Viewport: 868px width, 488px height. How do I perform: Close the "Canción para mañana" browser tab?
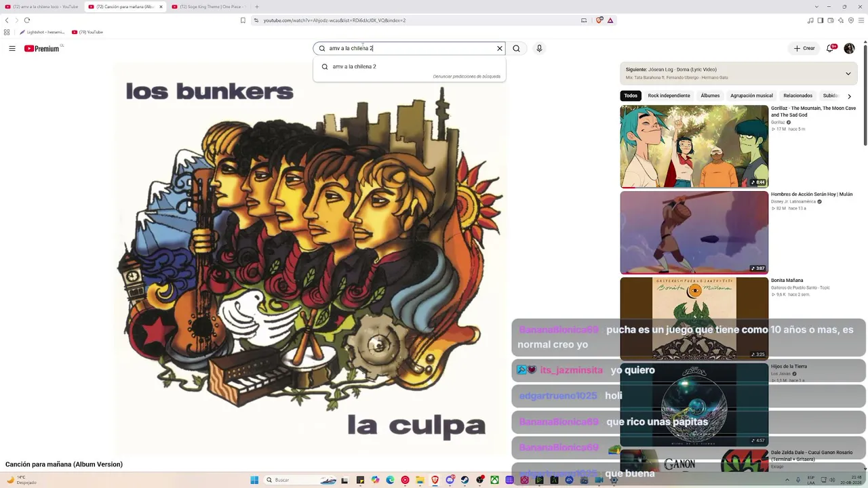coord(161,7)
